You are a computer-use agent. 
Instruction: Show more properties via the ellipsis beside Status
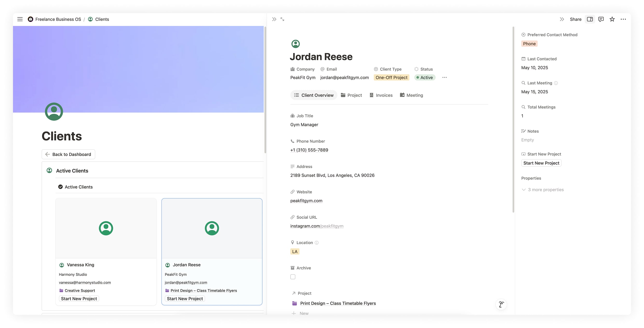tap(444, 77)
